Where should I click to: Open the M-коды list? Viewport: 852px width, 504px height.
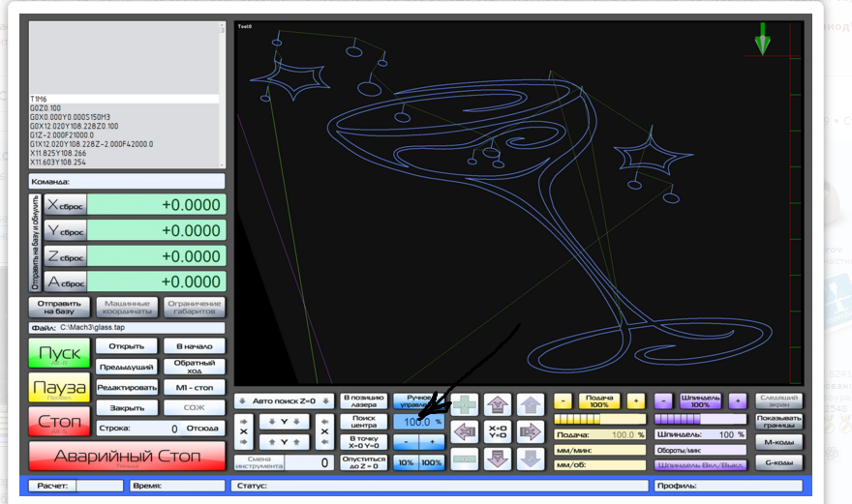(x=778, y=442)
